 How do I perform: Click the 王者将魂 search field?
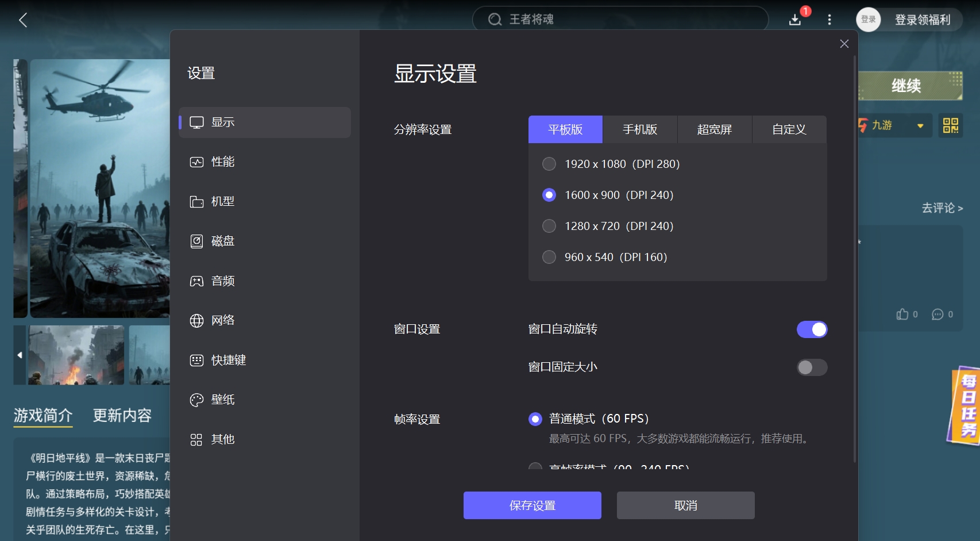pyautogui.click(x=620, y=20)
